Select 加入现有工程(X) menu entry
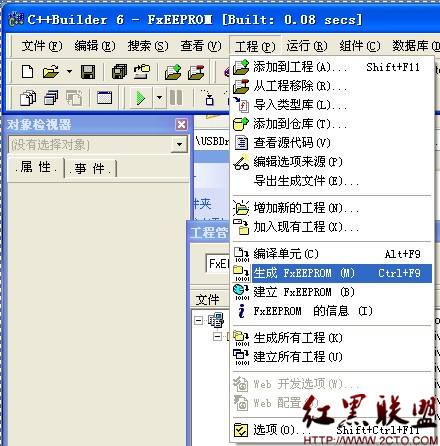440x446 pixels. click(332, 227)
